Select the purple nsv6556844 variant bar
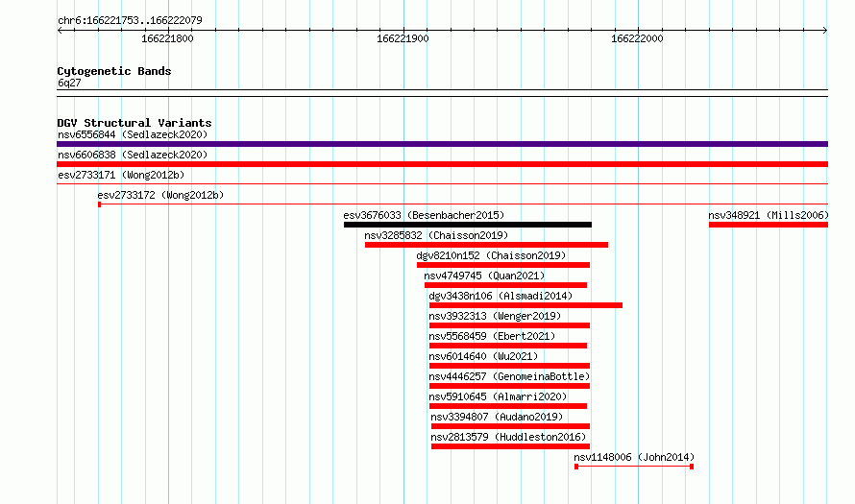Viewport: 855px width, 504px height. tap(442, 144)
